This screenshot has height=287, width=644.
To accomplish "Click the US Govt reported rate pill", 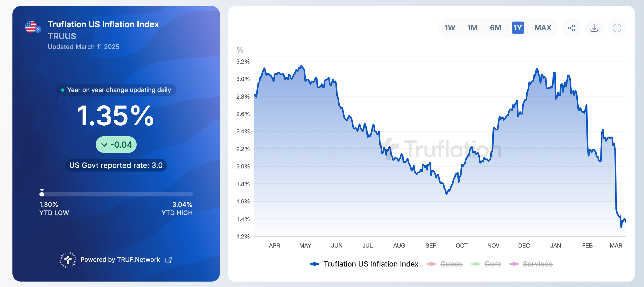I will [116, 165].
